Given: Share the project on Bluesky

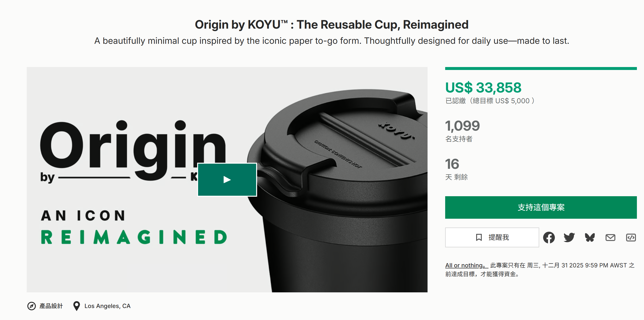Looking at the screenshot, I should tap(589, 237).
